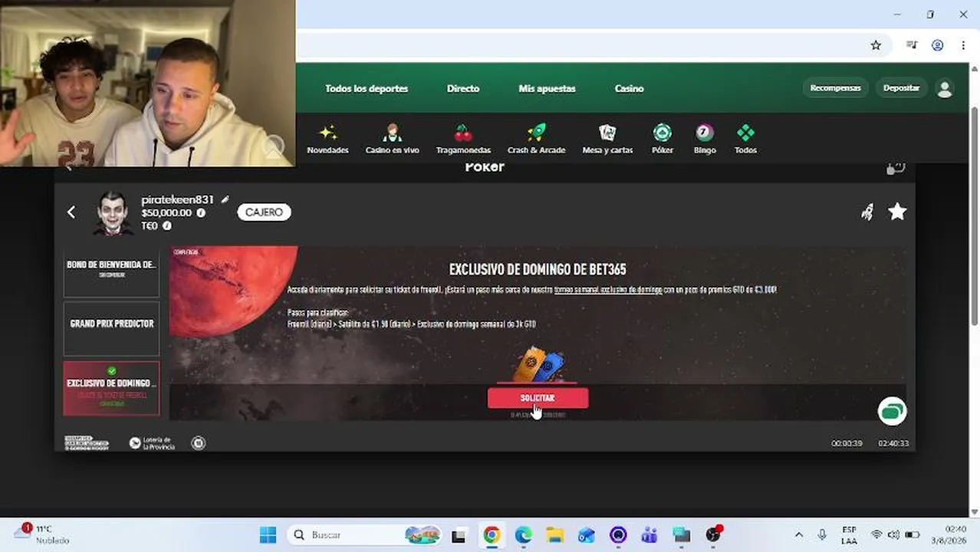Screen dimensions: 980x552
Task: Show Todos casino categories icon
Action: pos(745,133)
